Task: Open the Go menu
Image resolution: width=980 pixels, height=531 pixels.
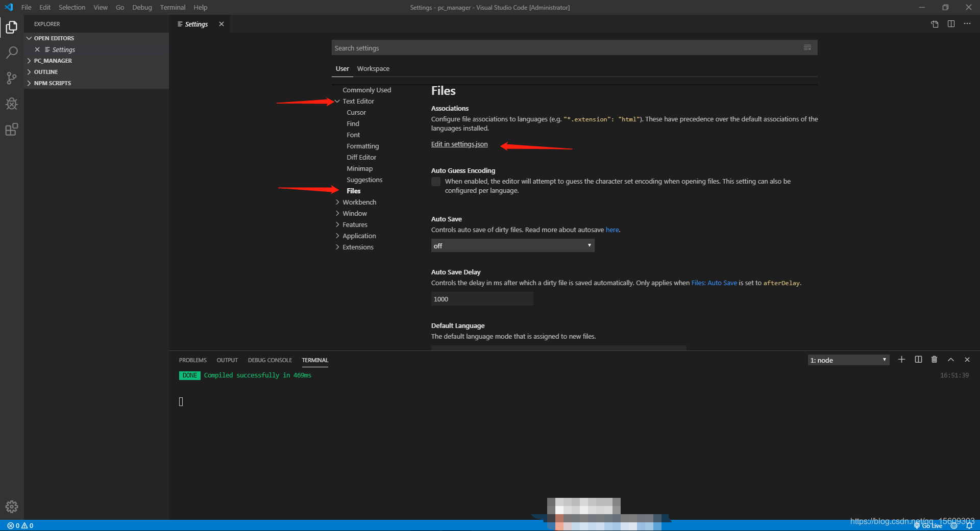Action: pos(120,7)
